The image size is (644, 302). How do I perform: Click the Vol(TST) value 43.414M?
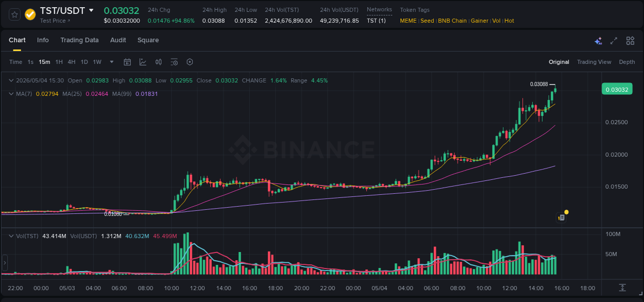pyautogui.click(x=54, y=236)
